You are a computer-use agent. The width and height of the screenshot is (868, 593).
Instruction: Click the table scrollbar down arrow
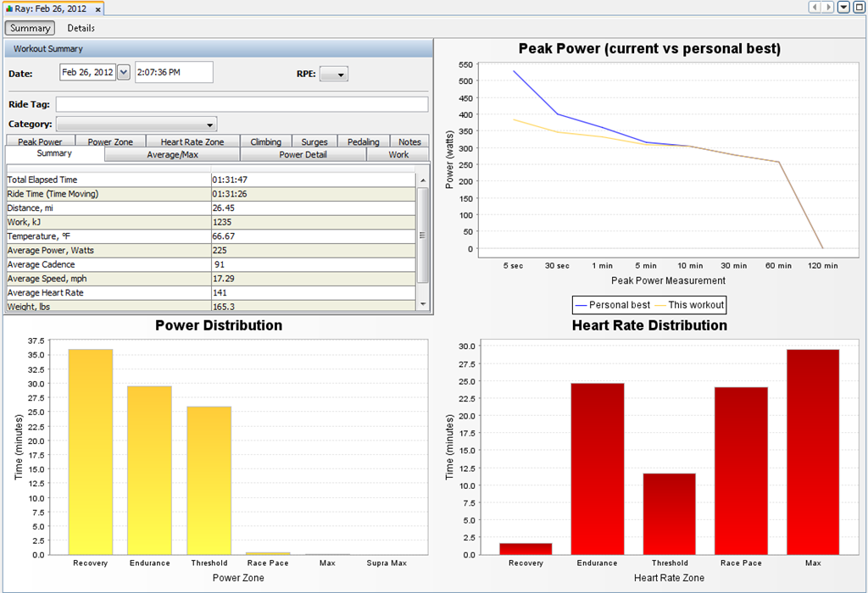point(423,303)
